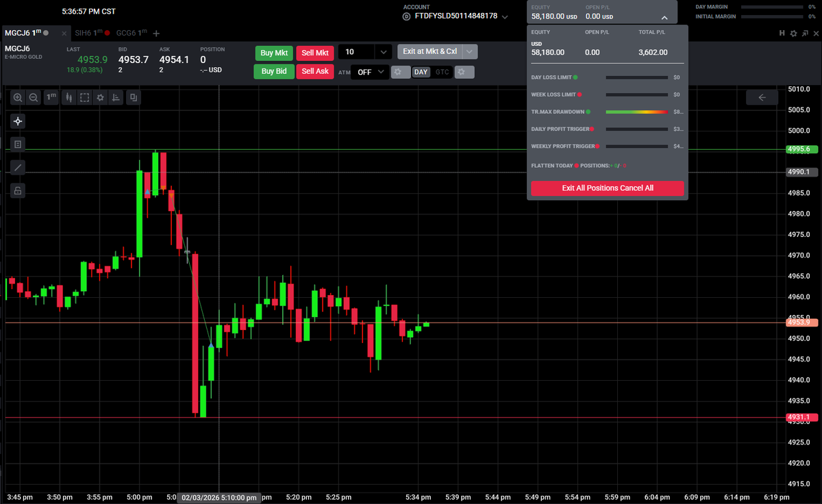Click the DAILY PROFIT TRIGGER progress bar
This screenshot has height=504, width=822.
(x=637, y=129)
